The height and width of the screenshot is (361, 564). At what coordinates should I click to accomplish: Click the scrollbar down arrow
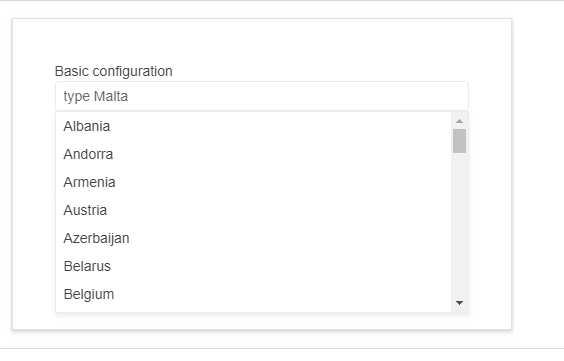[459, 303]
